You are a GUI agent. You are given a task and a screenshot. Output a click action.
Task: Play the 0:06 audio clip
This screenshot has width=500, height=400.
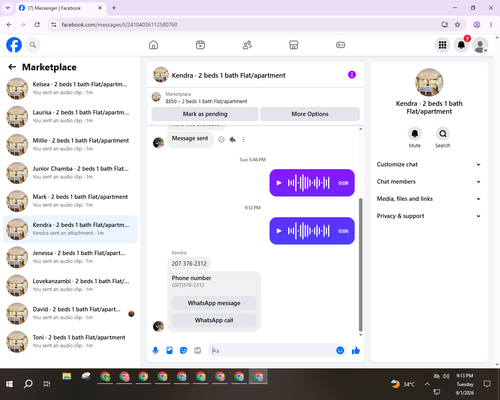point(279,231)
